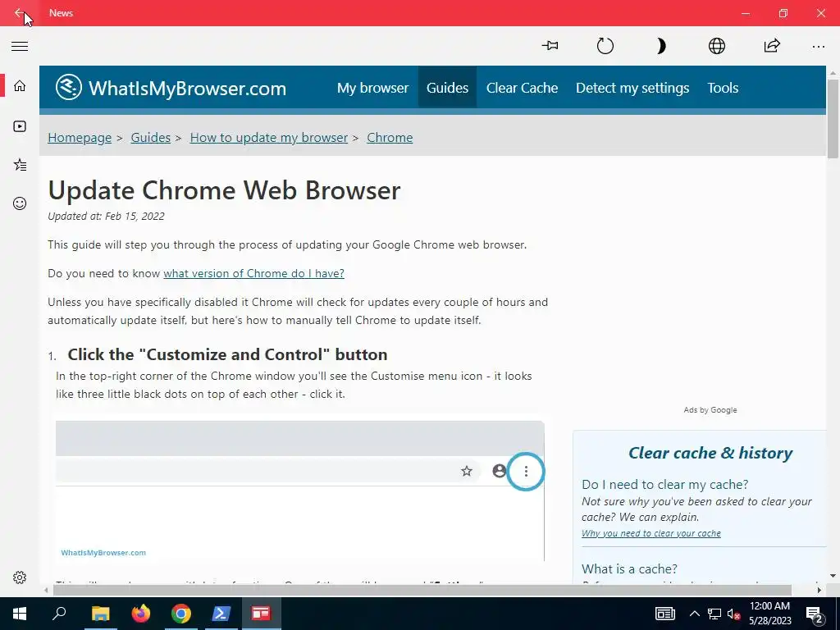Open article in browser via globe icon
The image size is (840, 630).
click(717, 46)
